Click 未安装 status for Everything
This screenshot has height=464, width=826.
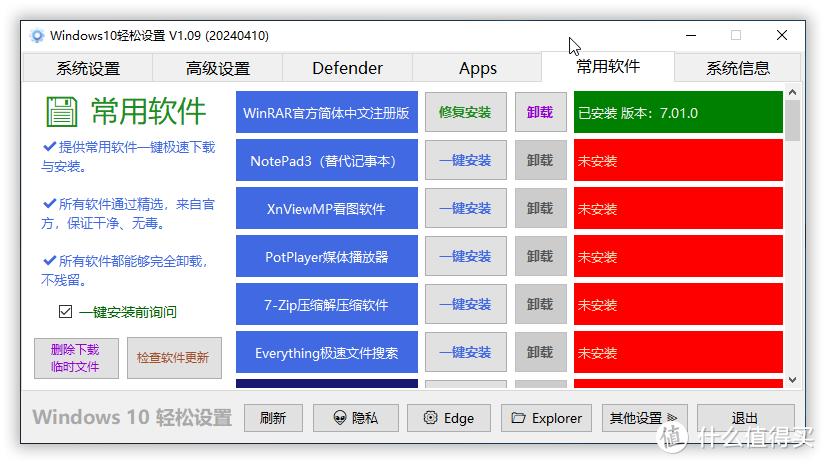click(678, 352)
